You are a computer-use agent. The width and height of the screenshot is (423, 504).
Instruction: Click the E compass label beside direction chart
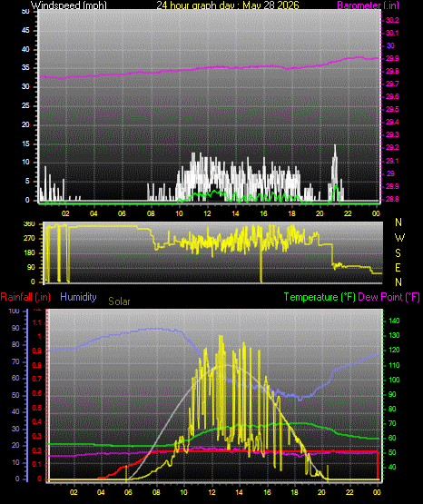[398, 267]
